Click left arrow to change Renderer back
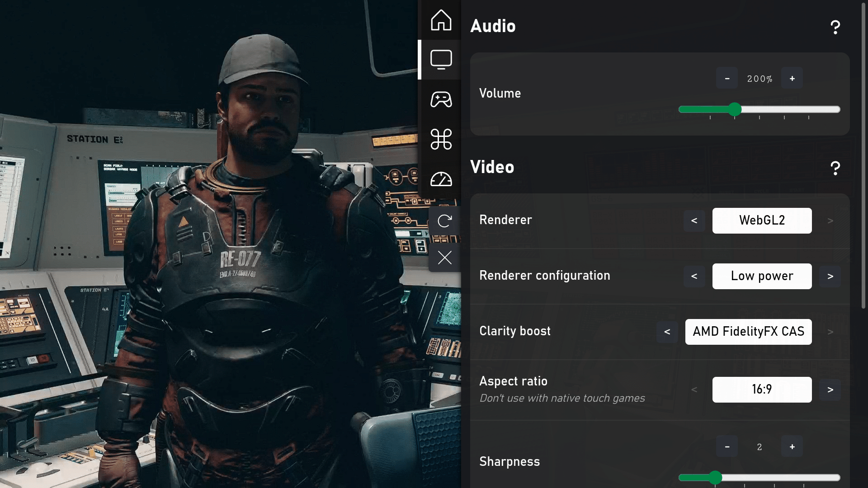The image size is (868, 488). 693,221
